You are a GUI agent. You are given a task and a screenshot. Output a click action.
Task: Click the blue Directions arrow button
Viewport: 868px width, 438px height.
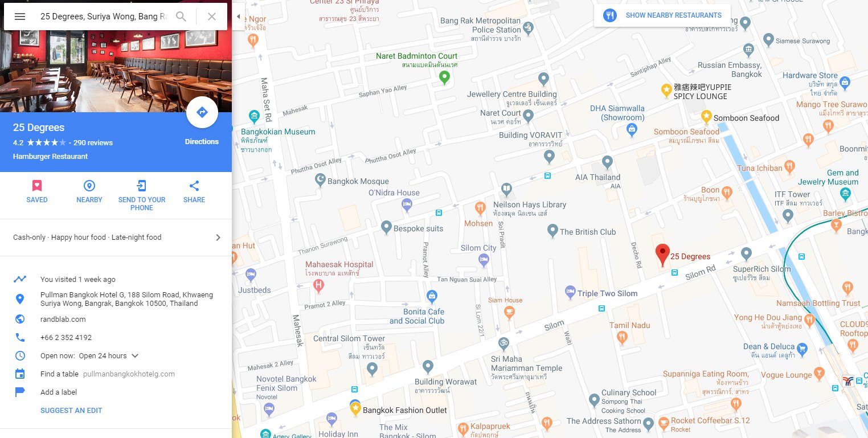(x=202, y=112)
